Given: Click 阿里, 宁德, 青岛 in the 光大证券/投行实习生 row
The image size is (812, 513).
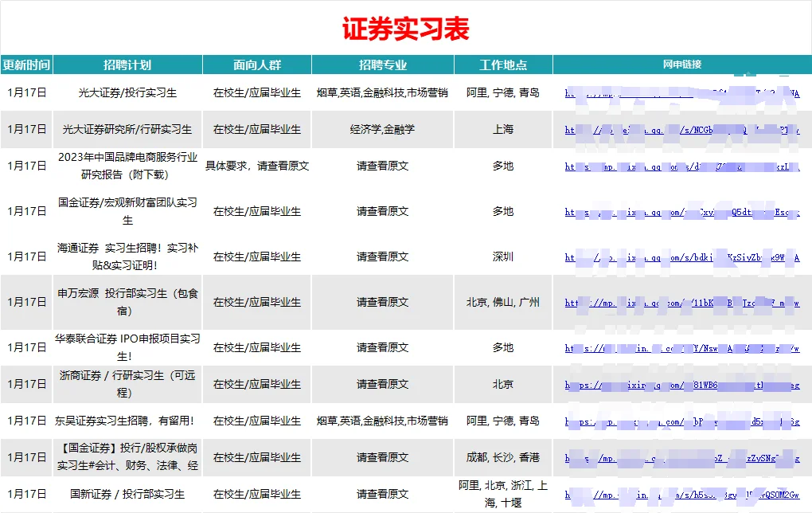Looking at the screenshot, I should [x=503, y=92].
